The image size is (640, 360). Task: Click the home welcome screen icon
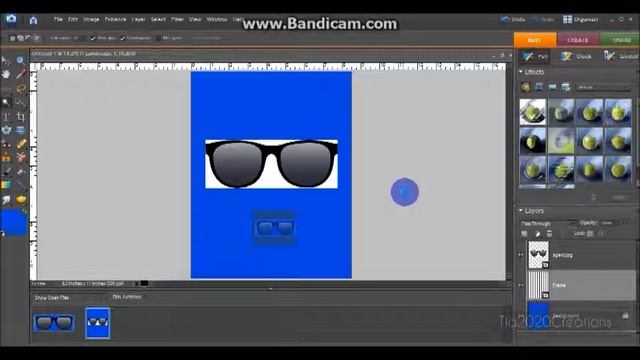[33, 20]
